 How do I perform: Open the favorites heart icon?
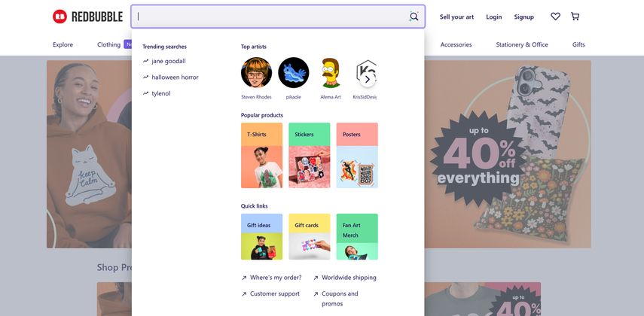[x=555, y=17]
